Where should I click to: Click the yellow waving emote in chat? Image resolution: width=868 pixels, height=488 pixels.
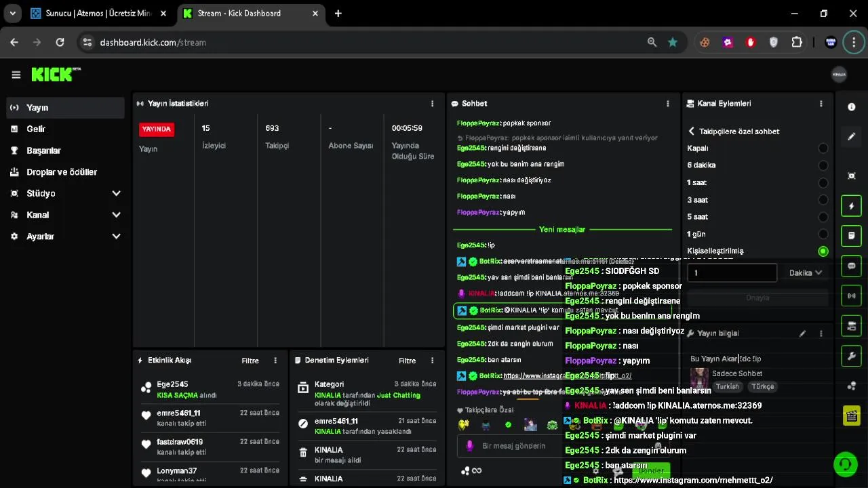[464, 425]
